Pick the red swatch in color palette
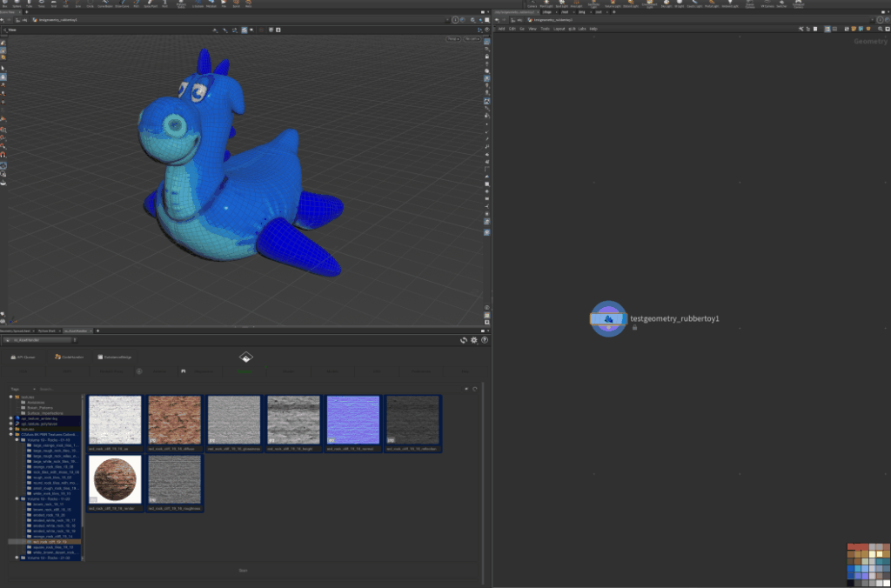 click(x=853, y=548)
